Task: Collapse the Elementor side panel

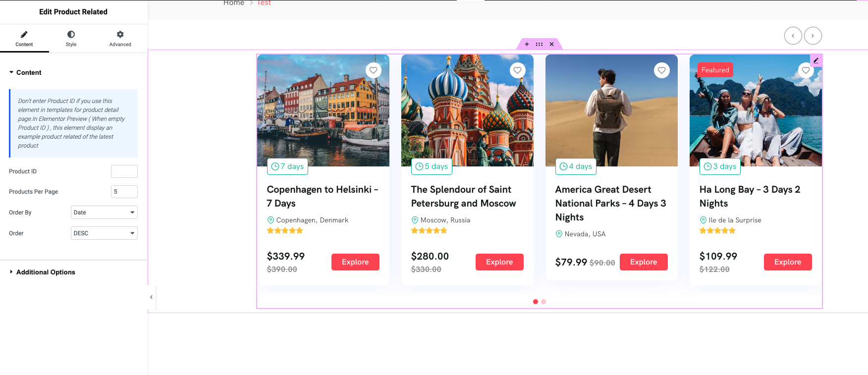Action: pos(152,297)
